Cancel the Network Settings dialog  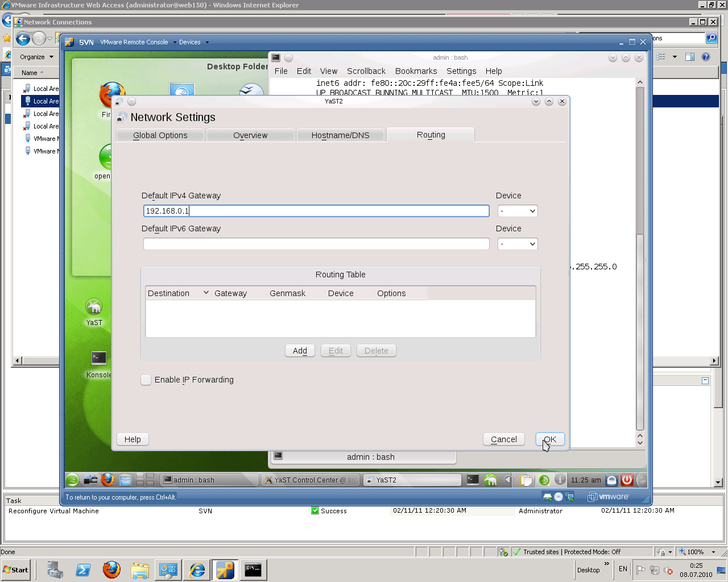(504, 439)
